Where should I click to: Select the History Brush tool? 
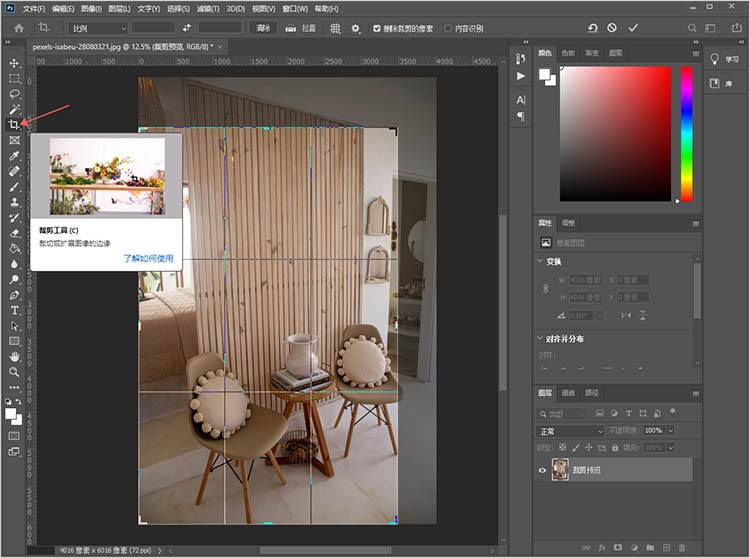click(x=14, y=218)
